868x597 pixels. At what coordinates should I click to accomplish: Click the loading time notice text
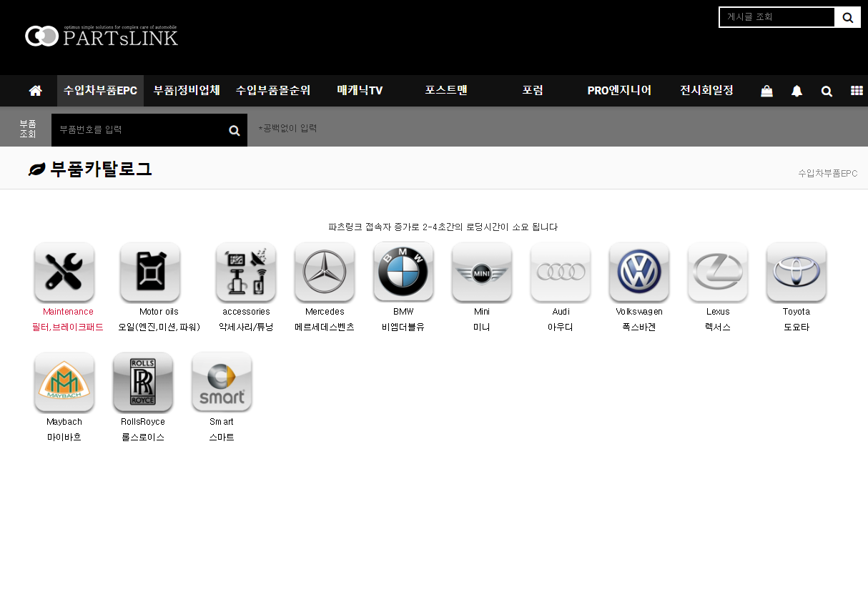click(x=443, y=227)
